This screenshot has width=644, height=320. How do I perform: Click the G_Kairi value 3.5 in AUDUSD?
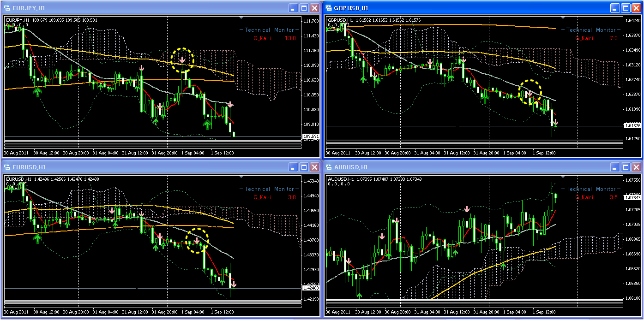point(614,197)
